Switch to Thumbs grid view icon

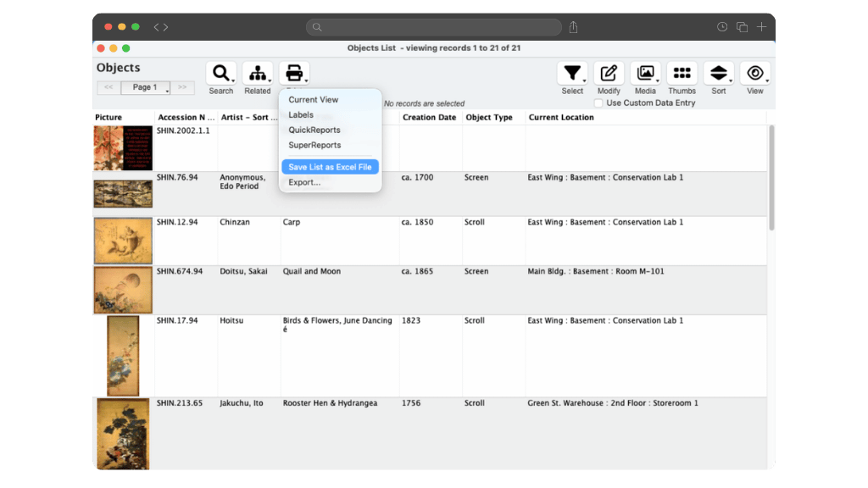(682, 74)
